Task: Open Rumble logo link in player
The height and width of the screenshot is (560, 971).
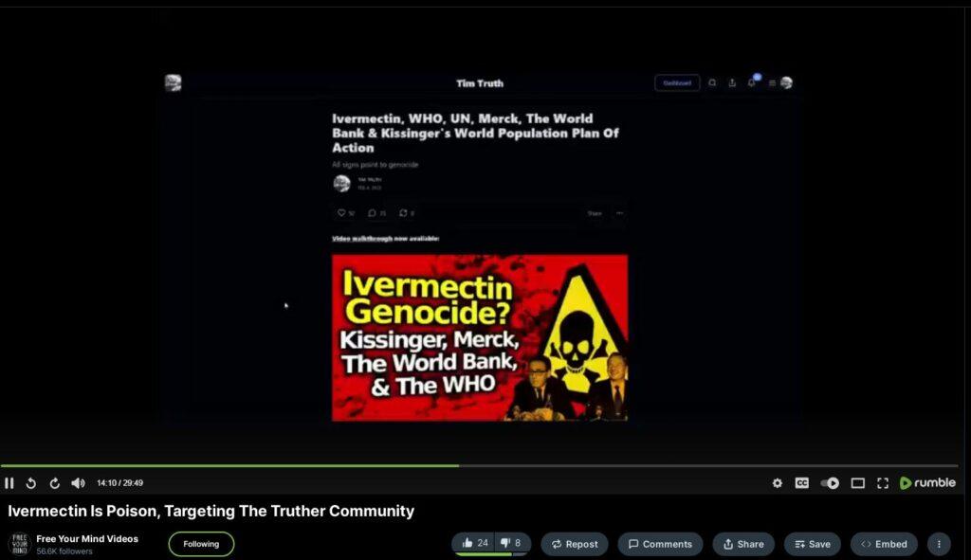Action: coord(927,482)
